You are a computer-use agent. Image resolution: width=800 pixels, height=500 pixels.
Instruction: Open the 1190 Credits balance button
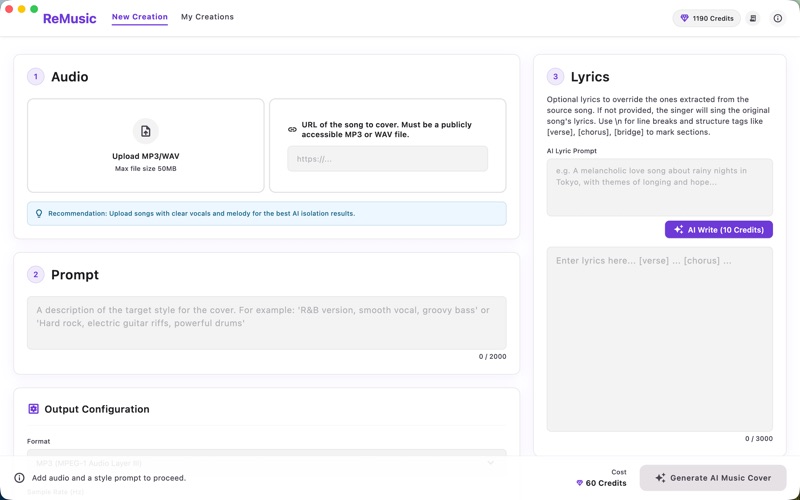[707, 18]
